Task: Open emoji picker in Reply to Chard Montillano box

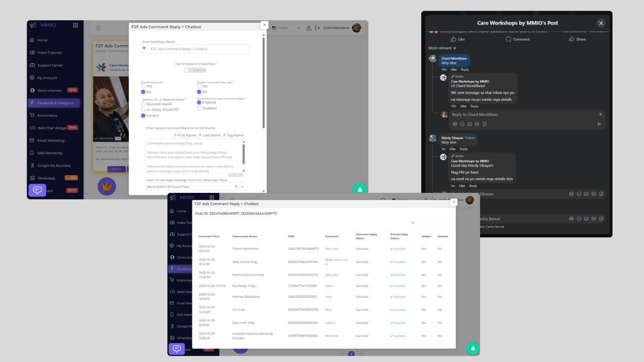Action: 462,124
